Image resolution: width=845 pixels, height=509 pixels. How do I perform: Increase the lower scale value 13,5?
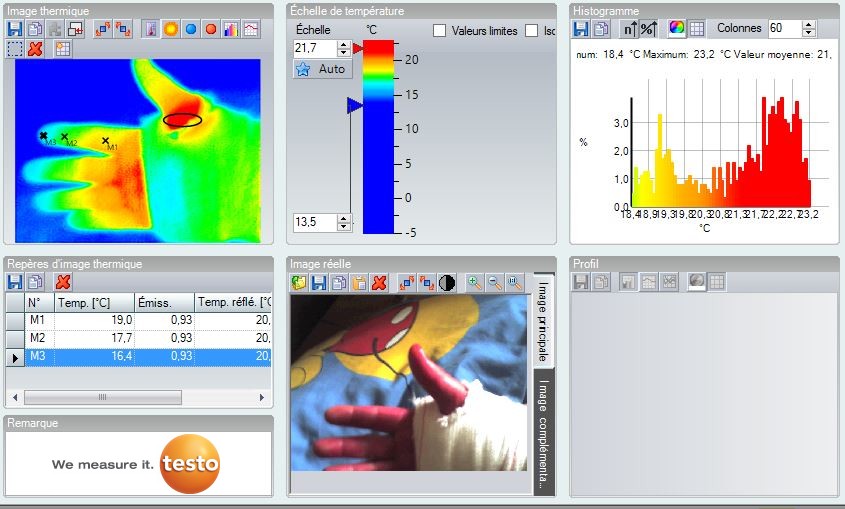click(x=344, y=218)
